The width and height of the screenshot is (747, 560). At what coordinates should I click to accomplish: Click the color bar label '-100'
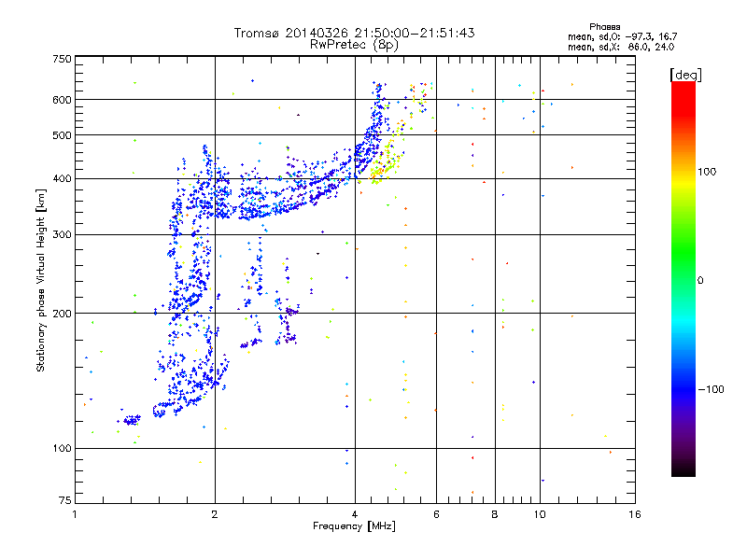(712, 389)
